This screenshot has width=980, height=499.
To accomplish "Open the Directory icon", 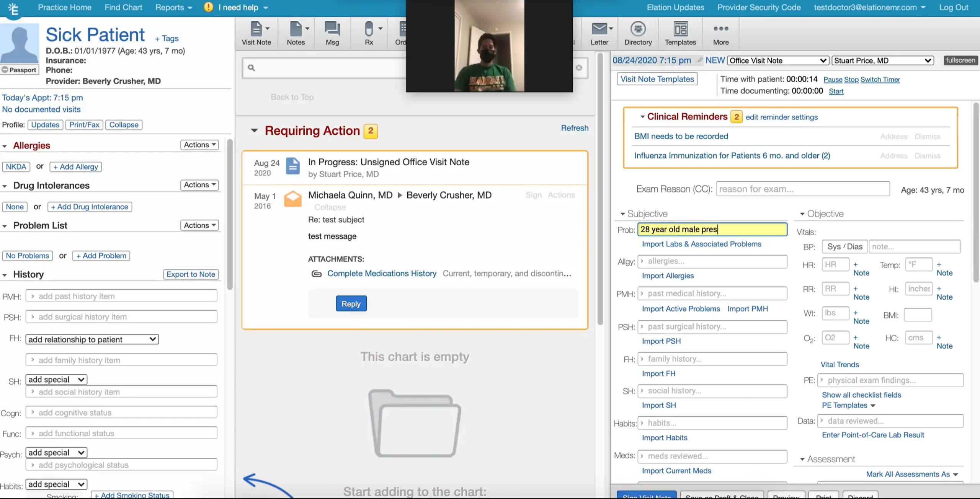I will click(637, 33).
